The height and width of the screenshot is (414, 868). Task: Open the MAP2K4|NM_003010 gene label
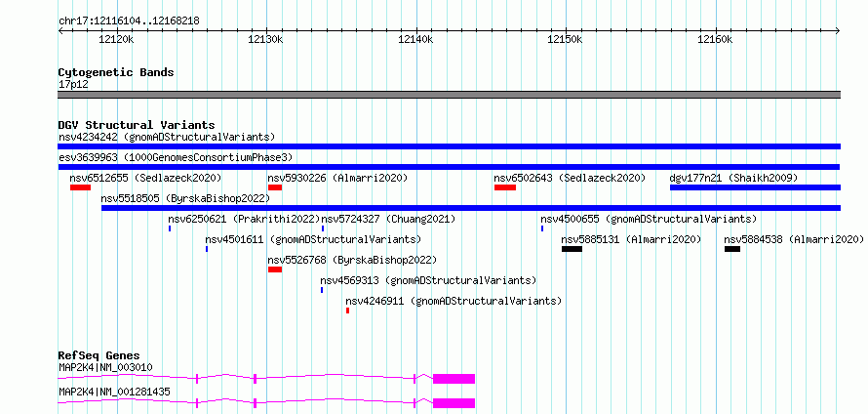point(105,367)
